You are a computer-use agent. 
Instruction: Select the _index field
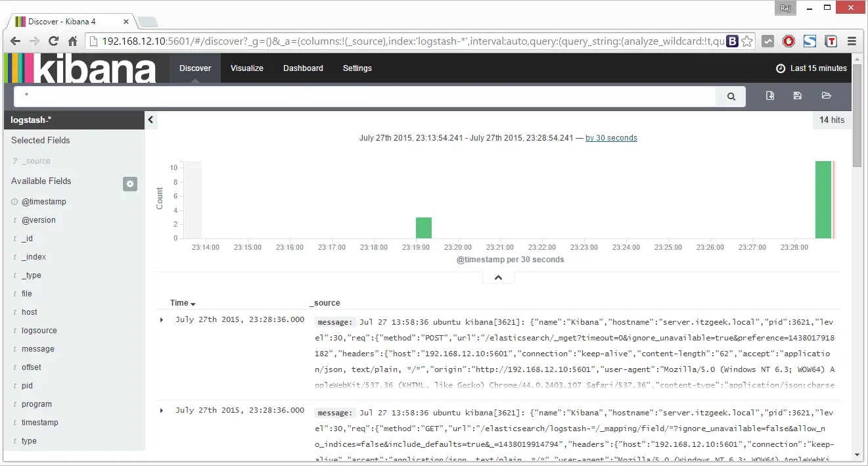click(x=34, y=257)
